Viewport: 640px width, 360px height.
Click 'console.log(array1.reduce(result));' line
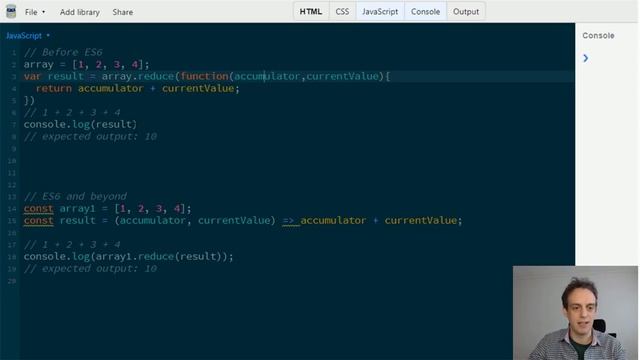129,257
